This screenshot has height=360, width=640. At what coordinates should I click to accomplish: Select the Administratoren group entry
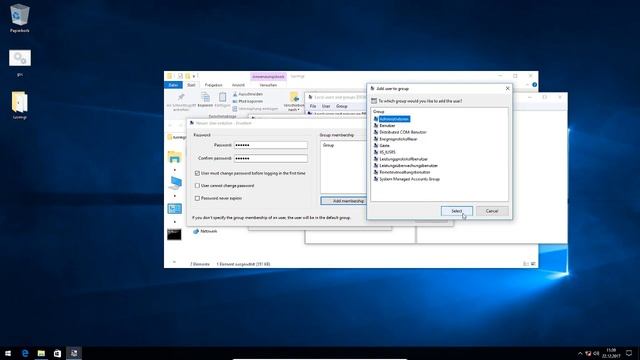[394, 119]
